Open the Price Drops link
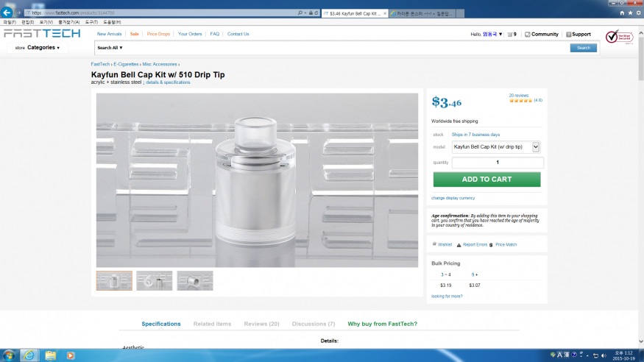644x362 pixels. (158, 34)
